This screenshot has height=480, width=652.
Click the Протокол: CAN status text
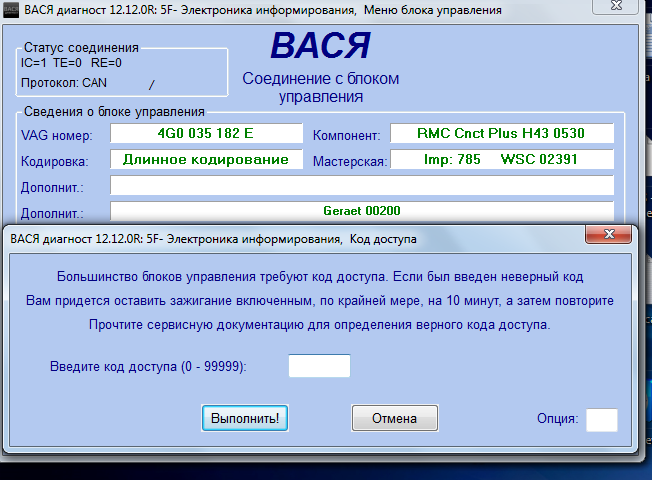coord(64,83)
